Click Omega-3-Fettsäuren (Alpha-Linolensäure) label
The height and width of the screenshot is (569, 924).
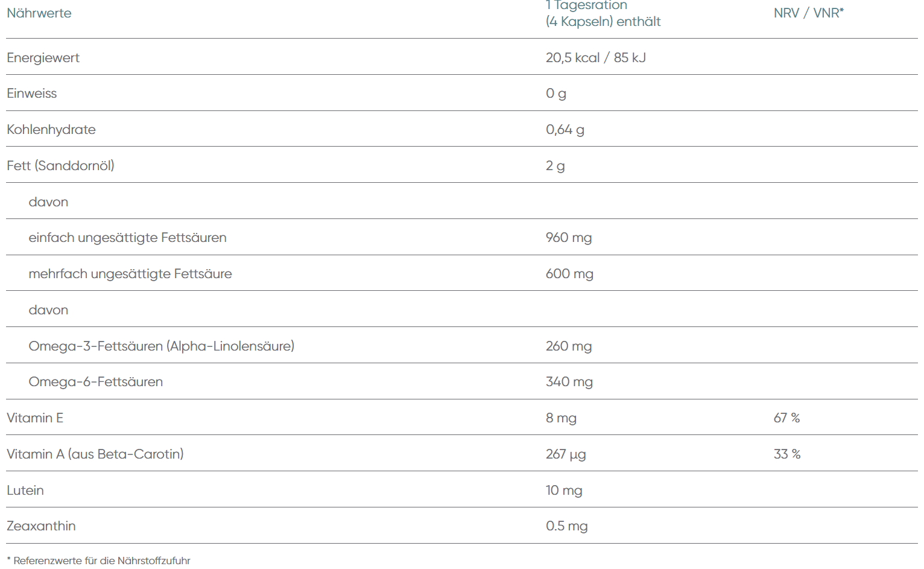point(161,346)
